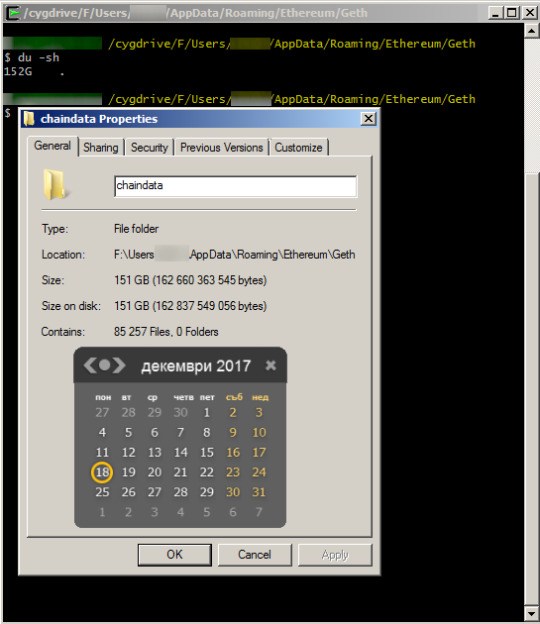Click the terminal scrollbar up arrow
The image size is (540, 624).
coord(532,31)
